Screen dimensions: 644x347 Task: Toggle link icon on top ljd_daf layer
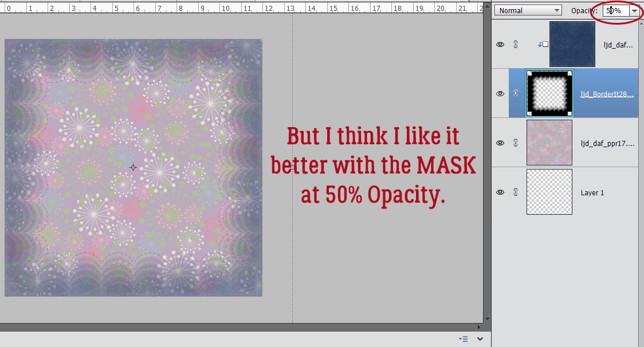(516, 44)
